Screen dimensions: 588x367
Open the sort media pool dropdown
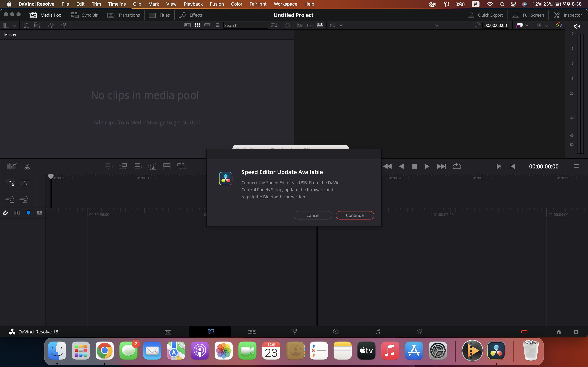coord(274,25)
